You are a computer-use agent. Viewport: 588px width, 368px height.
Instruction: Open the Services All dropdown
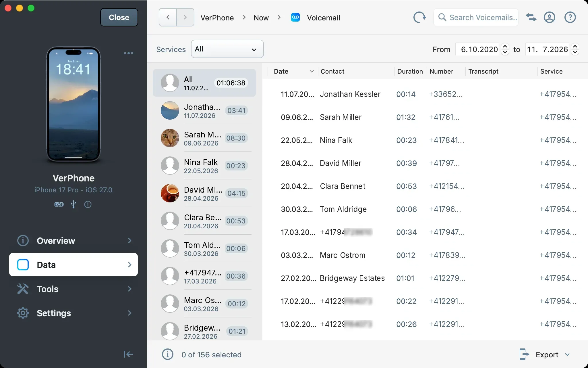pyautogui.click(x=227, y=49)
